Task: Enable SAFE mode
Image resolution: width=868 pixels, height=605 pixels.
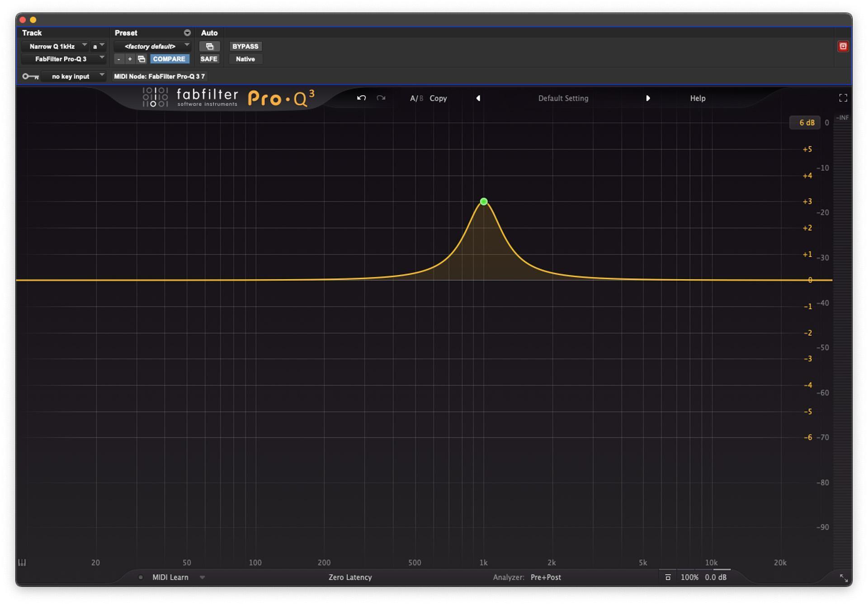Action: pyautogui.click(x=209, y=59)
